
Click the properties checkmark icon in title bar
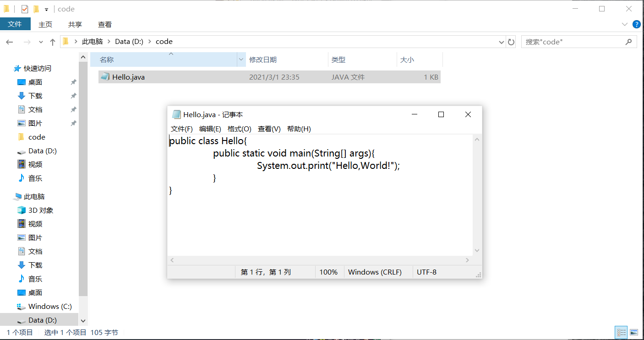pyautogui.click(x=25, y=9)
